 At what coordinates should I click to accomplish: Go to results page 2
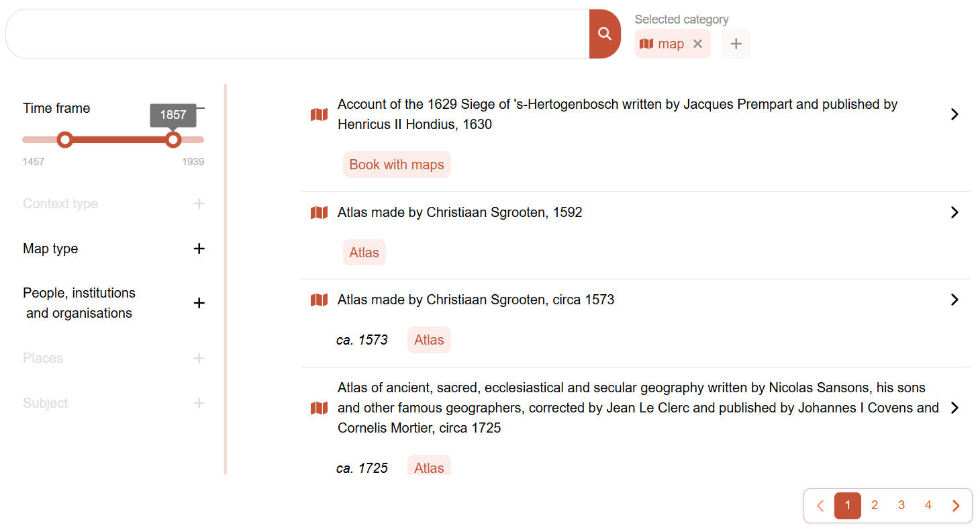click(875, 505)
